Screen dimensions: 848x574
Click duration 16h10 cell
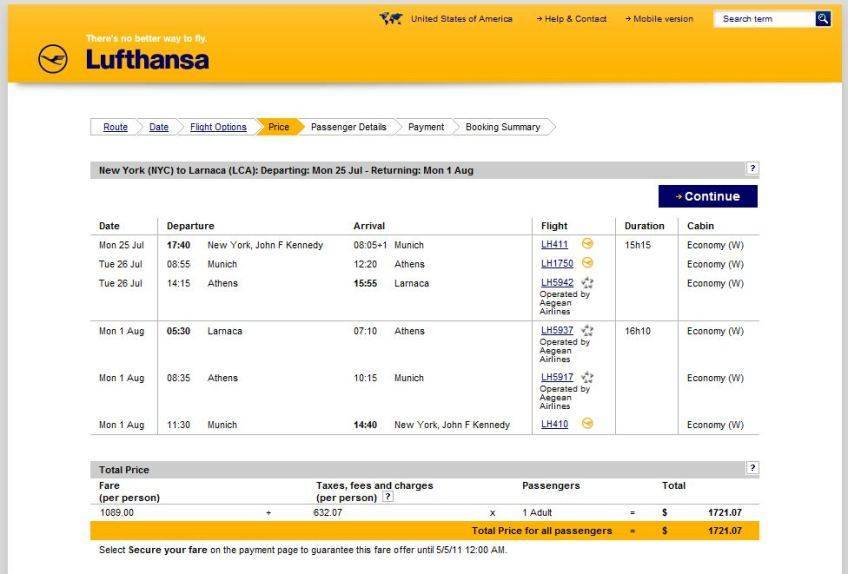pos(638,331)
